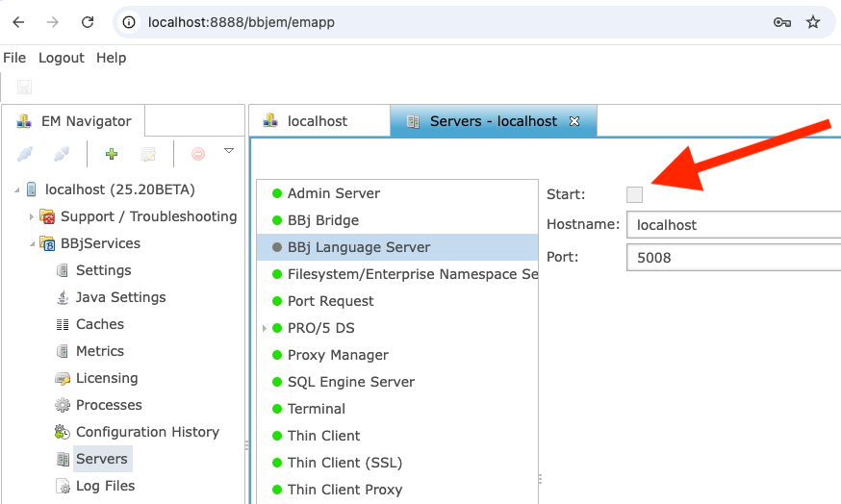Switch to the localhost tab
841x504 pixels.
click(x=319, y=121)
